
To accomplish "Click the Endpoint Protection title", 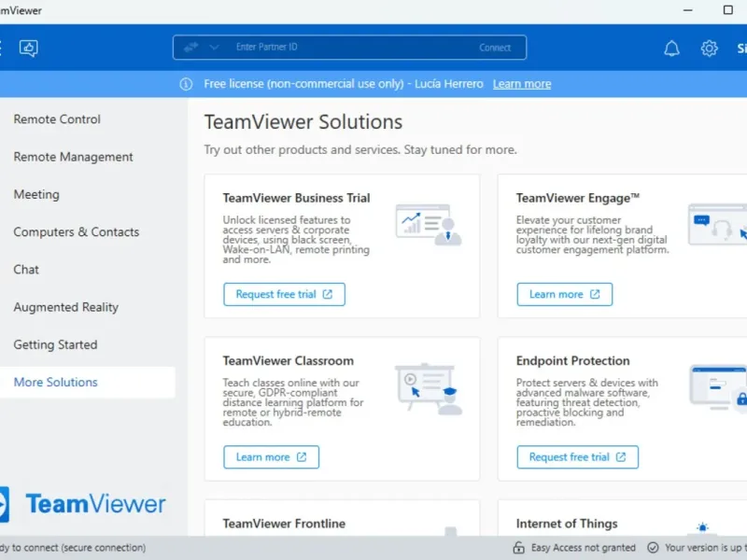I will [573, 361].
